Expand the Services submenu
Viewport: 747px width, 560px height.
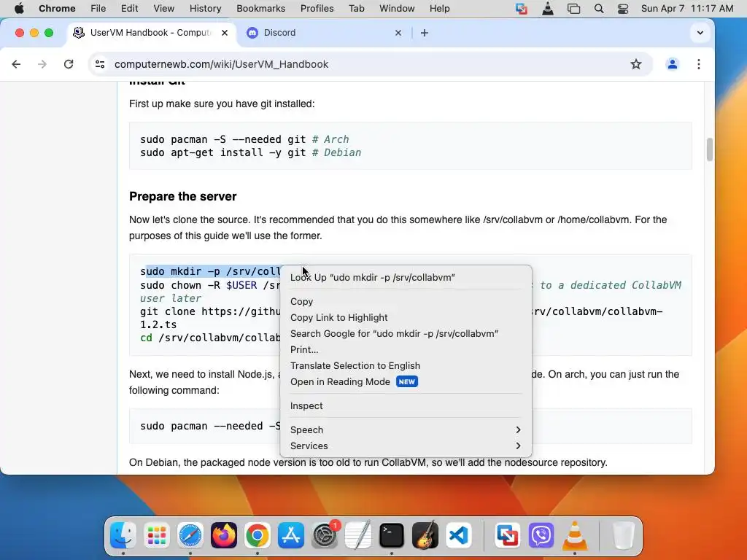[x=406, y=446]
